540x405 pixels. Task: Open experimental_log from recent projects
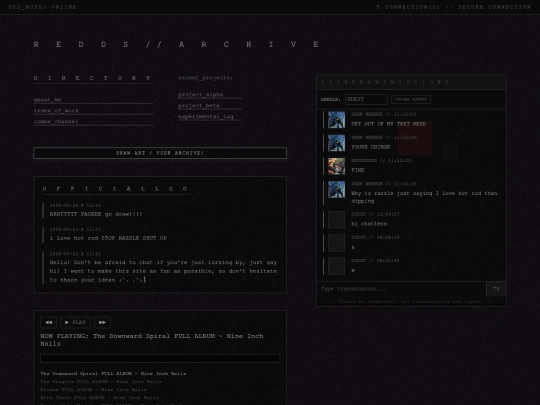click(210, 116)
